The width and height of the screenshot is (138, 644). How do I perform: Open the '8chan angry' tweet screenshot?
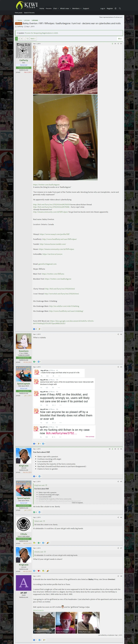(x=59, y=373)
